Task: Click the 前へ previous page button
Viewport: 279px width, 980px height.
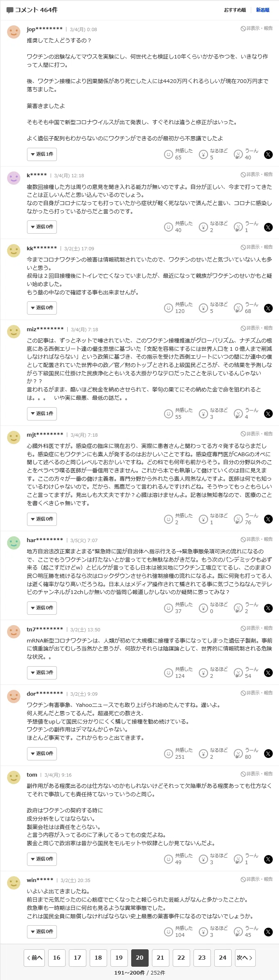Action: click(34, 958)
